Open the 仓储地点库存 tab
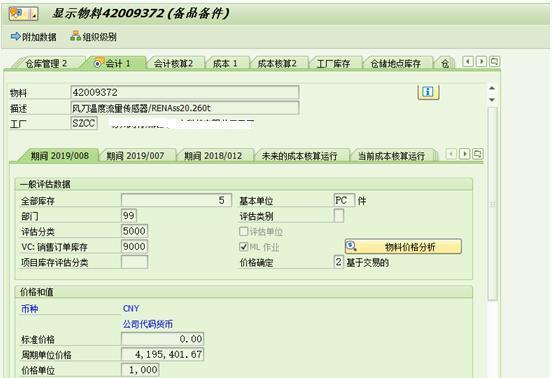The width and height of the screenshot is (552, 378). 396,64
